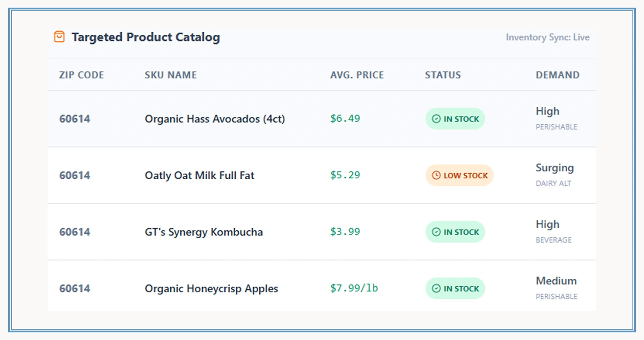
Task: Click the orange shopping bag catalog icon
Action: (59, 37)
